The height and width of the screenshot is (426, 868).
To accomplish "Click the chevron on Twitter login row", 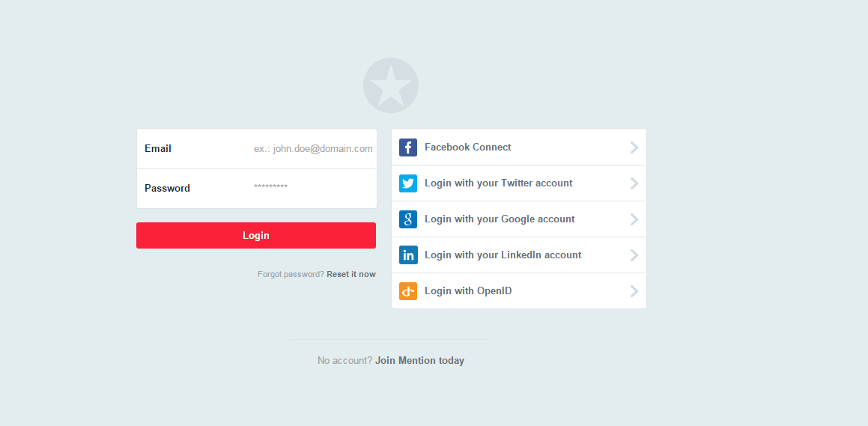I will (x=634, y=183).
